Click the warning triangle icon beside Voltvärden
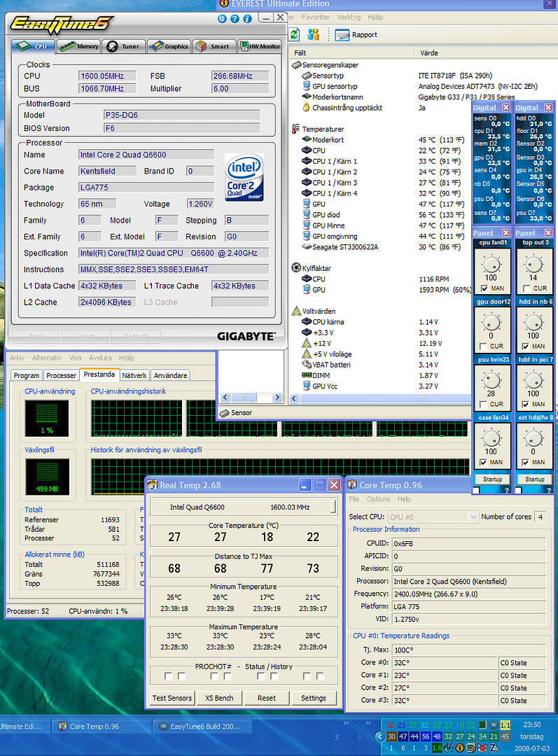Viewport: 558px width, 756px height. (296, 311)
